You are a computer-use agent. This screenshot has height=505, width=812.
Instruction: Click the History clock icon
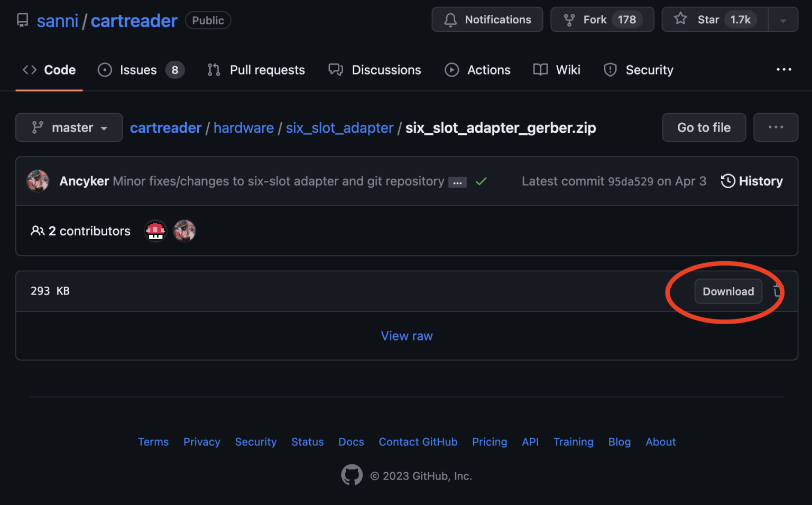pyautogui.click(x=728, y=181)
